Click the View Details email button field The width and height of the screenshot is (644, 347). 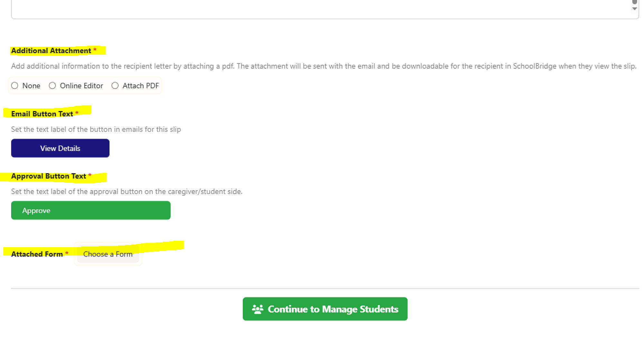pos(60,148)
